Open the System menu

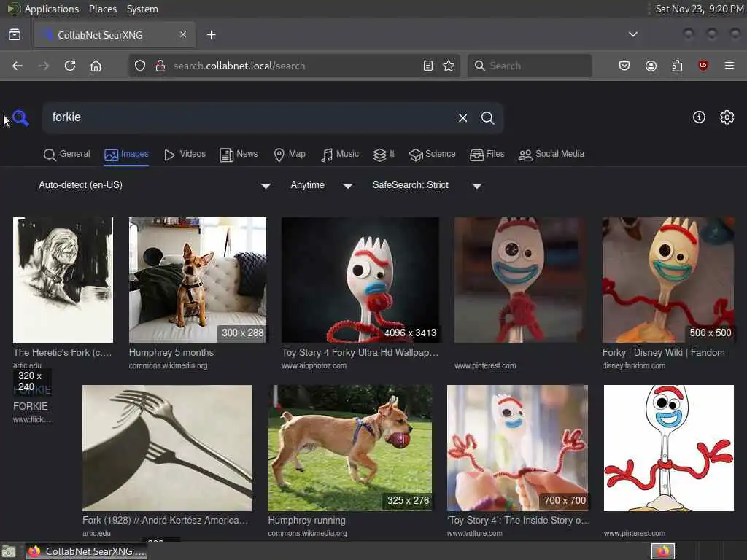[x=142, y=9]
